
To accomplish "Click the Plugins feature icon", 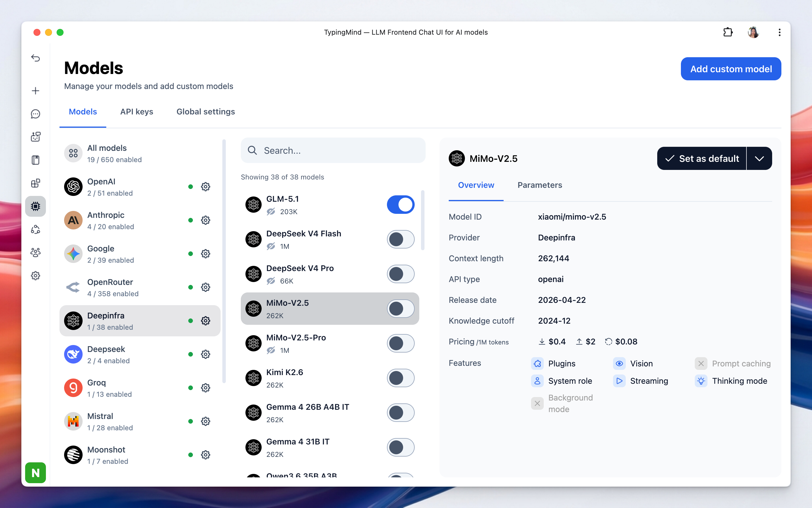I will [537, 364].
